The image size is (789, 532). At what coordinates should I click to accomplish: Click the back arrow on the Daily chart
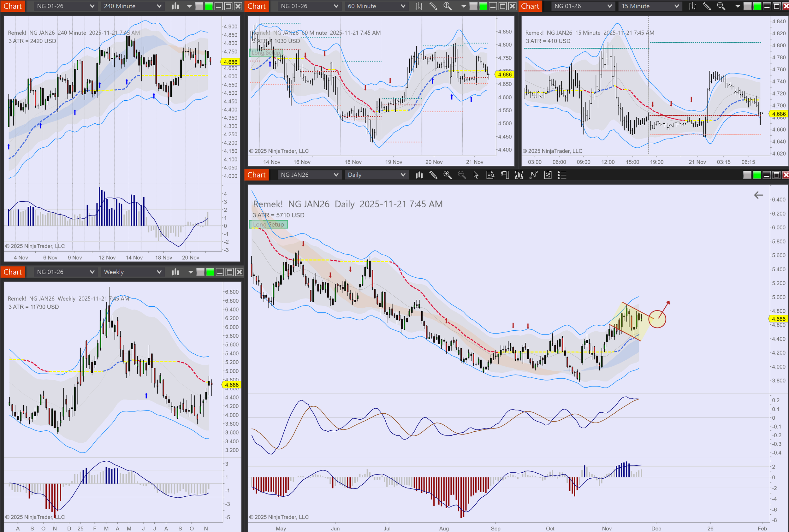tap(758, 195)
